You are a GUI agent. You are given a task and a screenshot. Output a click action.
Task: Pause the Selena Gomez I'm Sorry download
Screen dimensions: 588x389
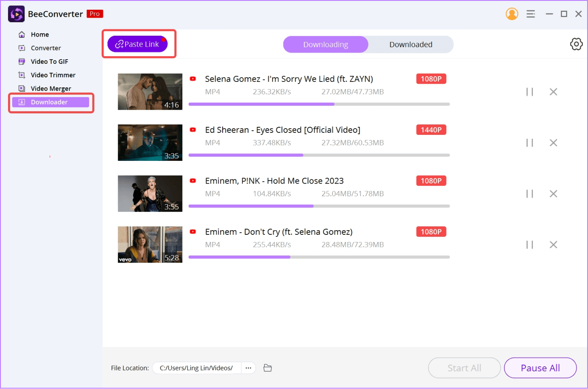(x=530, y=92)
